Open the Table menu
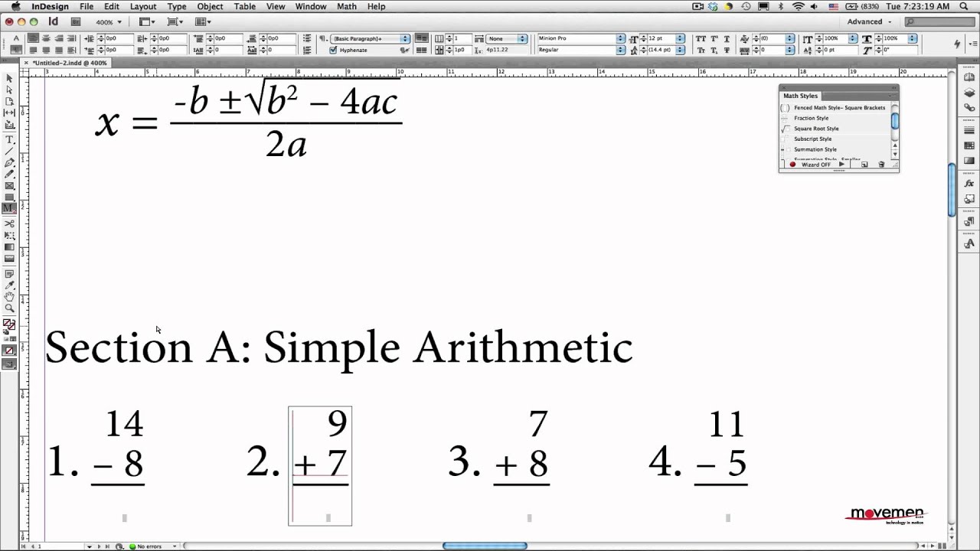This screenshot has height=551, width=980. 244,6
